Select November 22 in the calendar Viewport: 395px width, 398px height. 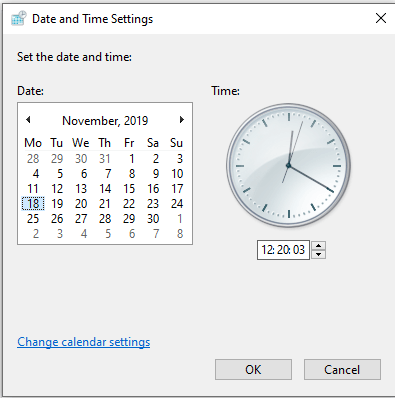tap(129, 204)
